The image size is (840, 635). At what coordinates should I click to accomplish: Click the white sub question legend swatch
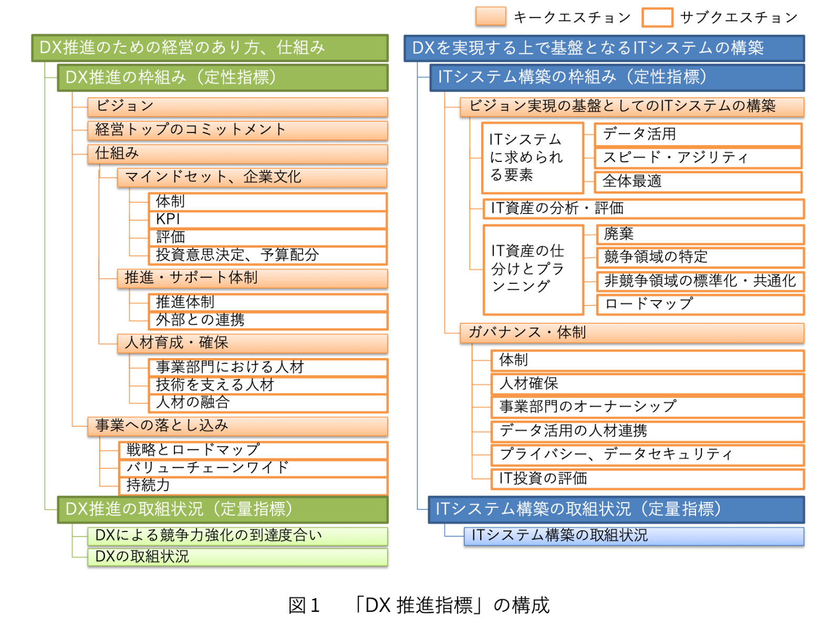click(657, 17)
